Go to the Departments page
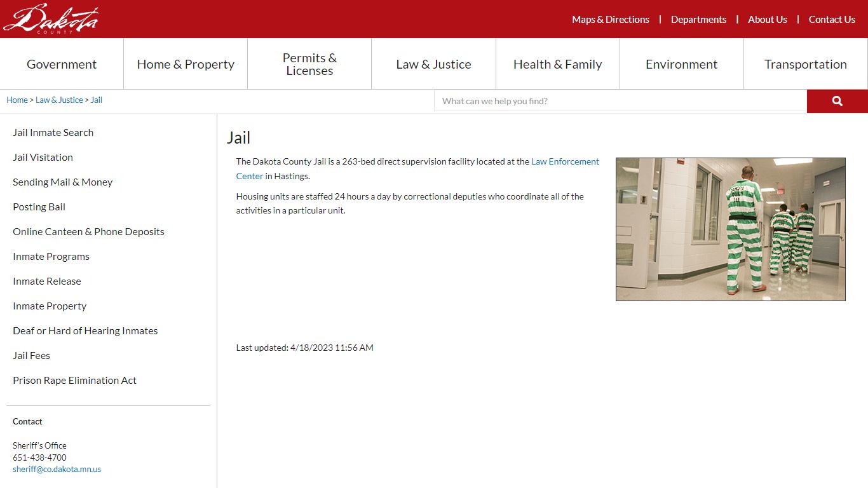Screen dimensions: 868x488 698,20
